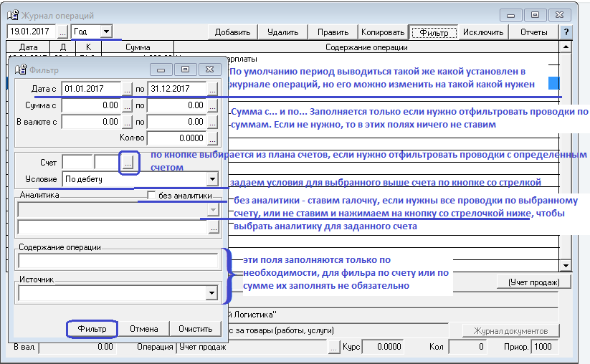The height and width of the screenshot is (364, 590).
Task: Click the Дата с field 01.01.2017
Action: pyautogui.click(x=91, y=89)
